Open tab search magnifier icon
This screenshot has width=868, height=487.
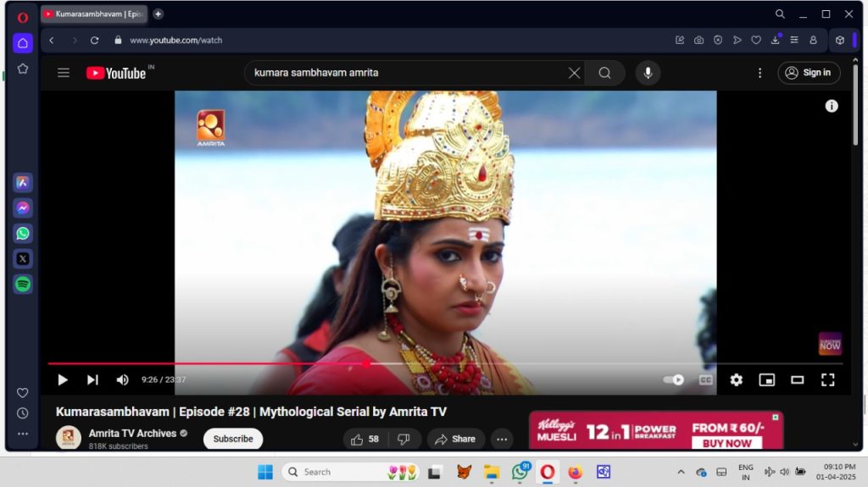pyautogui.click(x=780, y=14)
